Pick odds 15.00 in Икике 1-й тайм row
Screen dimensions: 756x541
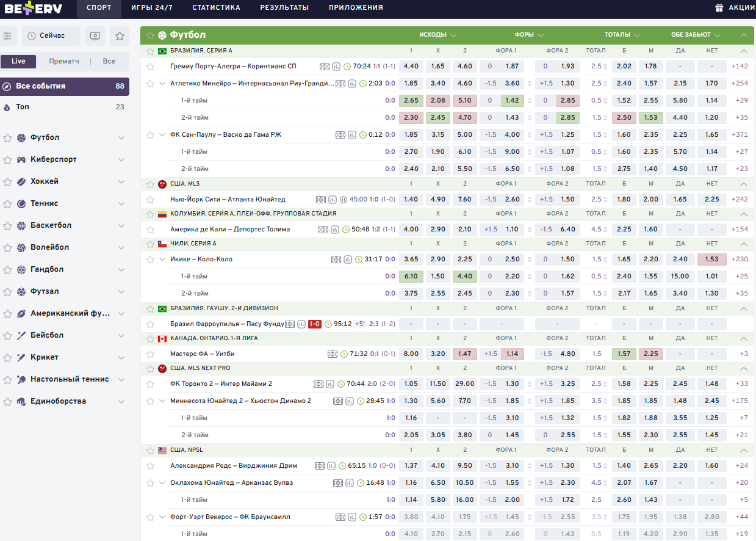680,276
